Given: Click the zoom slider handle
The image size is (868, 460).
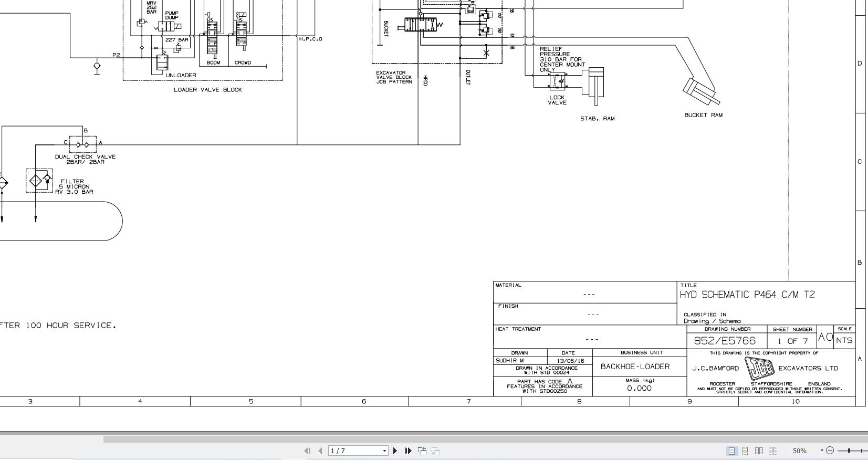Looking at the screenshot, I should pyautogui.click(x=849, y=451).
